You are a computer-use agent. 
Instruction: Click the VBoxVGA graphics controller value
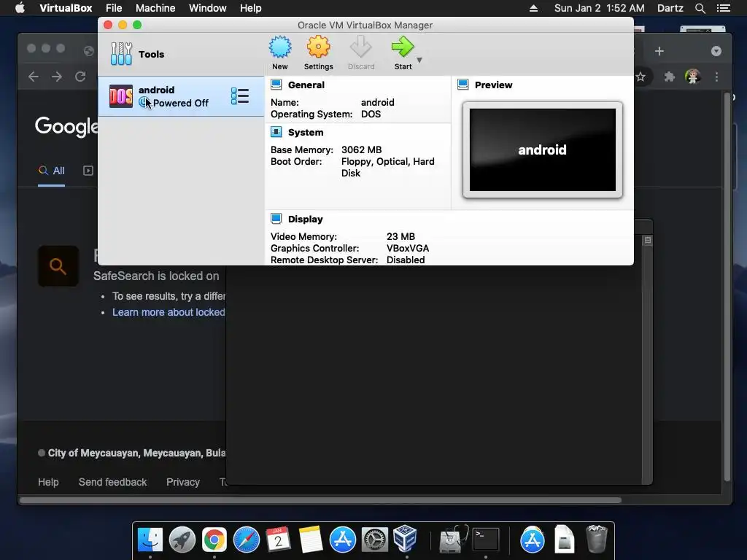click(x=408, y=248)
